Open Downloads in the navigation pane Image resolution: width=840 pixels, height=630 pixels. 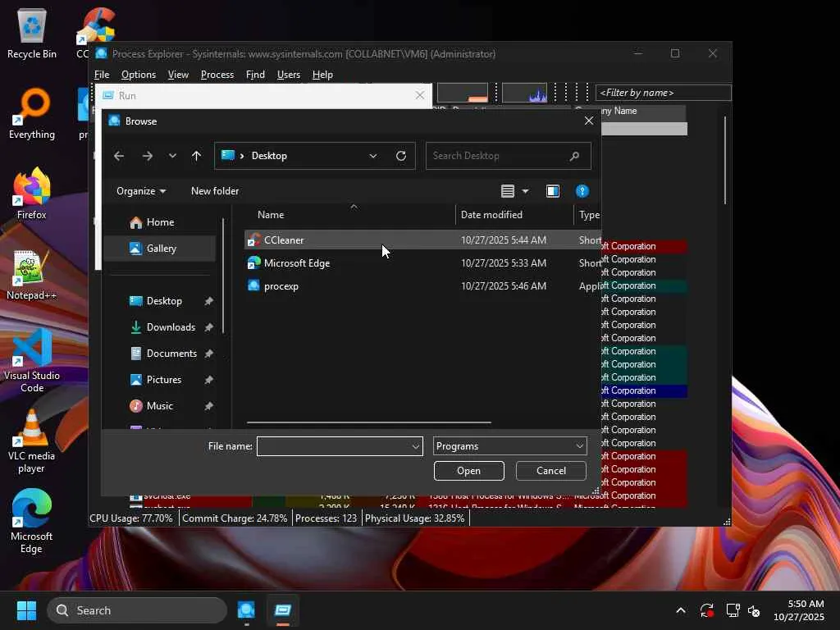click(160, 327)
